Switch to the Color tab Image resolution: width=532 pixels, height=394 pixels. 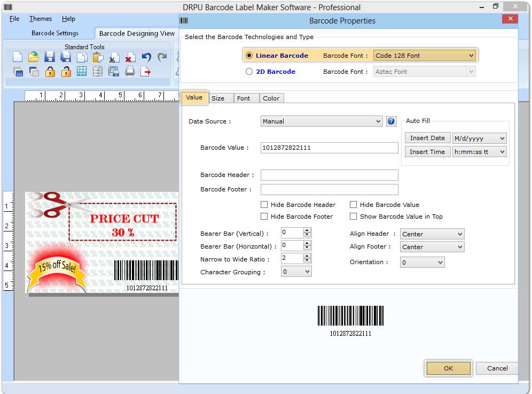pyautogui.click(x=271, y=98)
